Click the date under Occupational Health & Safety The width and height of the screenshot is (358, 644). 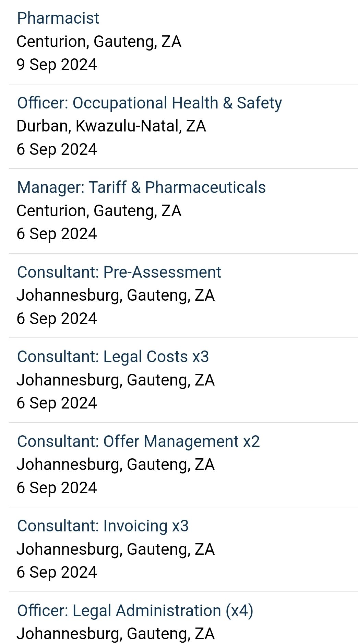(x=57, y=150)
